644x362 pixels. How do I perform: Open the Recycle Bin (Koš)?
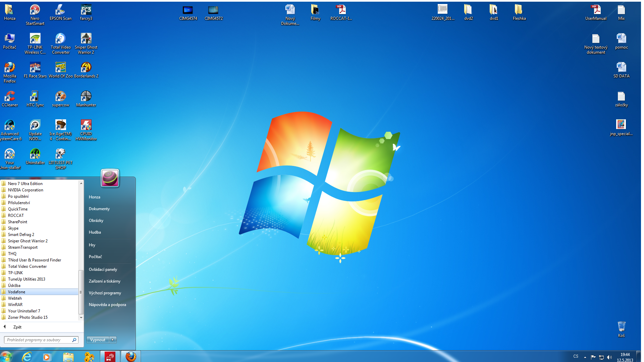[621, 327]
